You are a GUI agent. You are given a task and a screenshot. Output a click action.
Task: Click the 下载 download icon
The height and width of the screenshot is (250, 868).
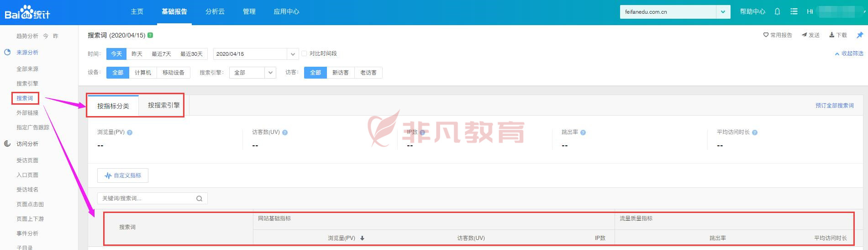pyautogui.click(x=832, y=35)
